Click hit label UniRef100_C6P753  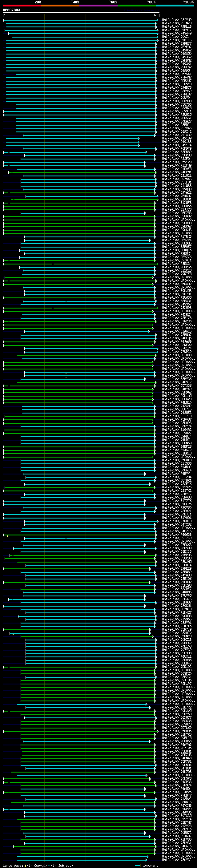(x=177, y=213)
